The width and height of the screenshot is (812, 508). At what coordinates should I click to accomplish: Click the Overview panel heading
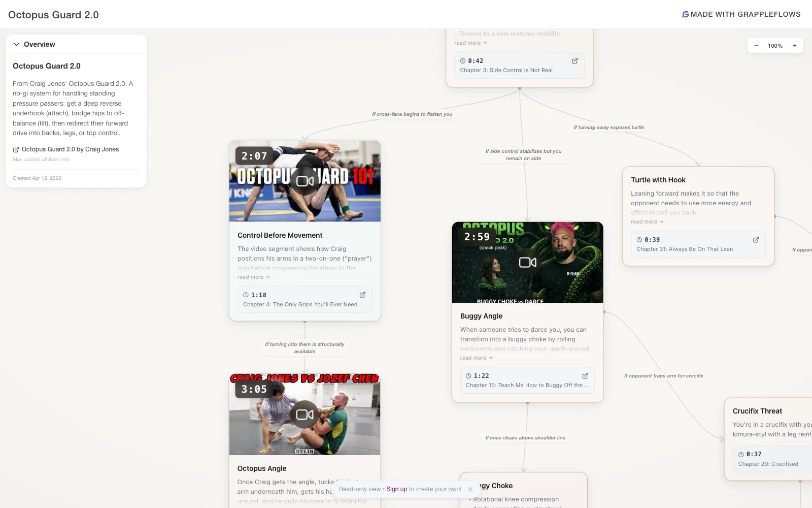click(39, 44)
